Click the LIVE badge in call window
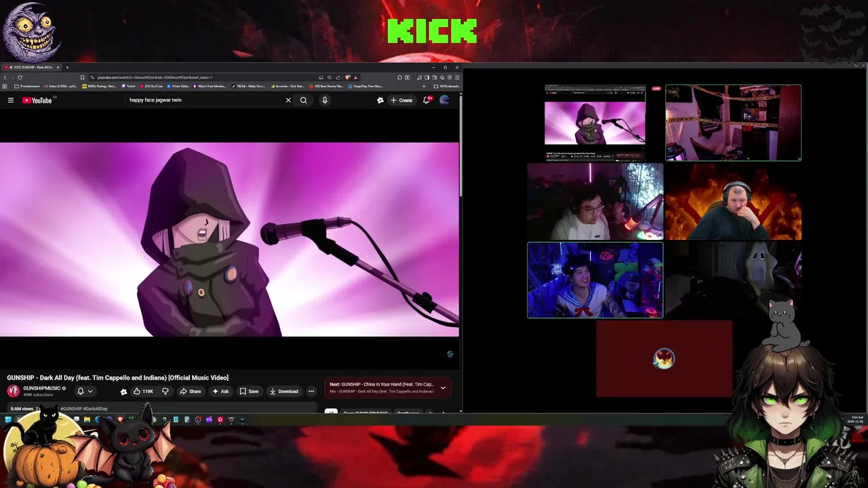The width and height of the screenshot is (868, 488). (656, 89)
